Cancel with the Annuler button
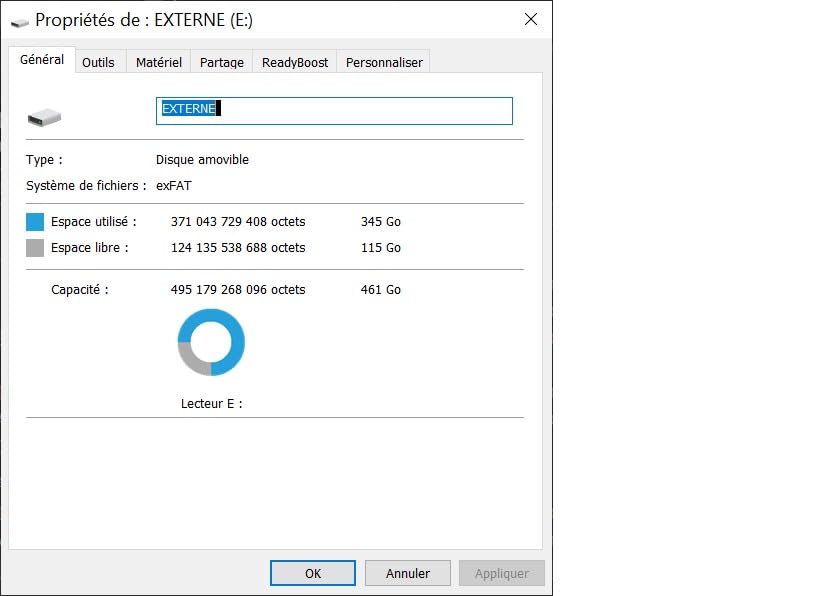 point(410,573)
